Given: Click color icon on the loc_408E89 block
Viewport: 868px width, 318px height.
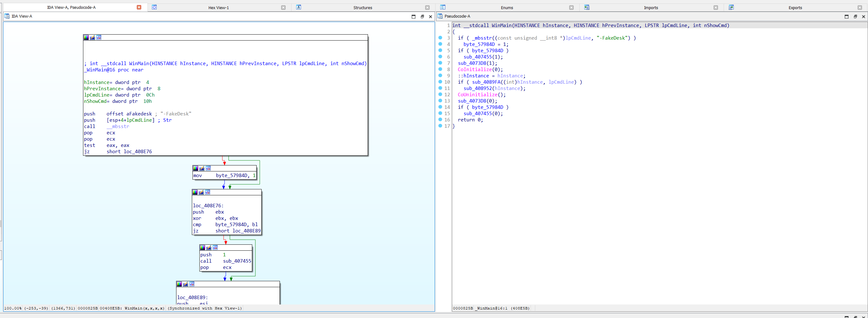Looking at the screenshot, I should (x=179, y=284).
